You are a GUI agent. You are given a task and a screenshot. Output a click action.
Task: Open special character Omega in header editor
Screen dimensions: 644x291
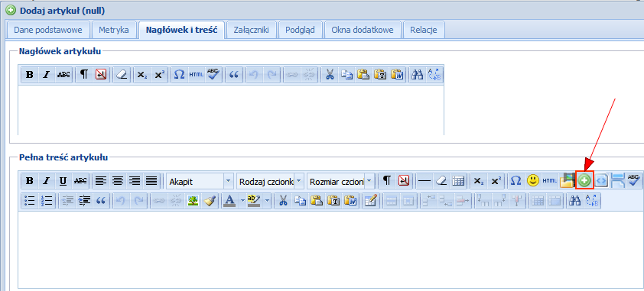179,75
